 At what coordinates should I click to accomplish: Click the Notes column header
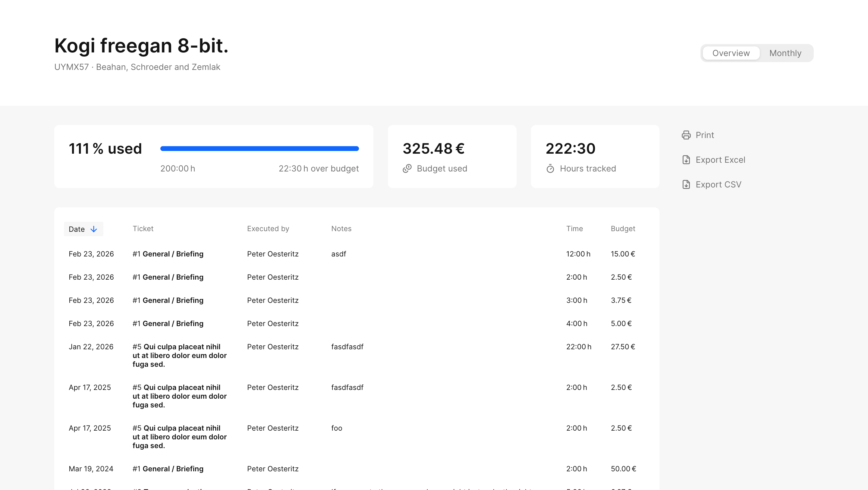click(x=341, y=228)
